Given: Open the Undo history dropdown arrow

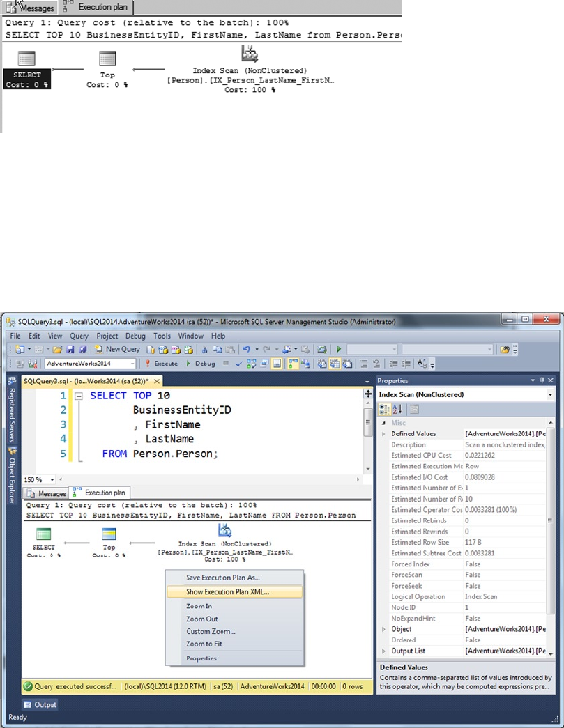Looking at the screenshot, I should (x=257, y=349).
